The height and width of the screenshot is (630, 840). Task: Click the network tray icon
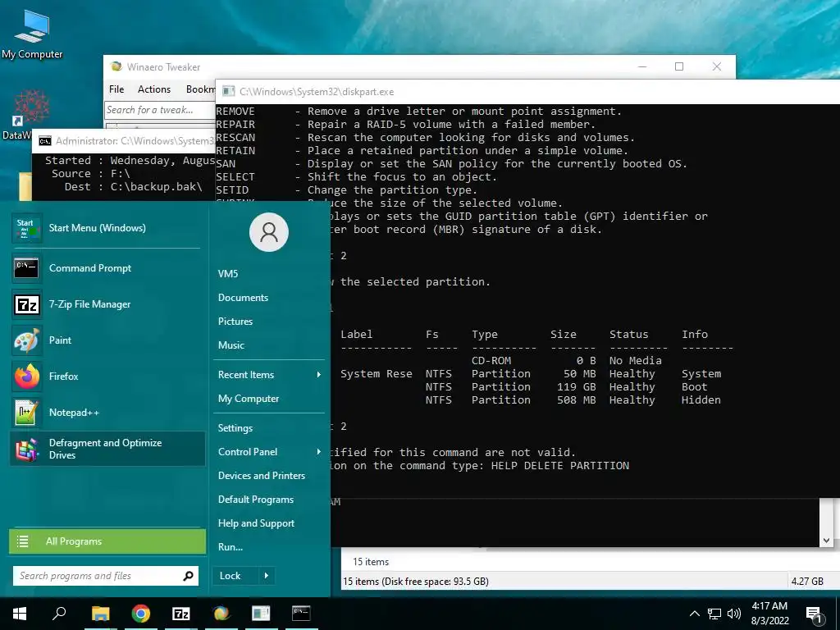714,614
